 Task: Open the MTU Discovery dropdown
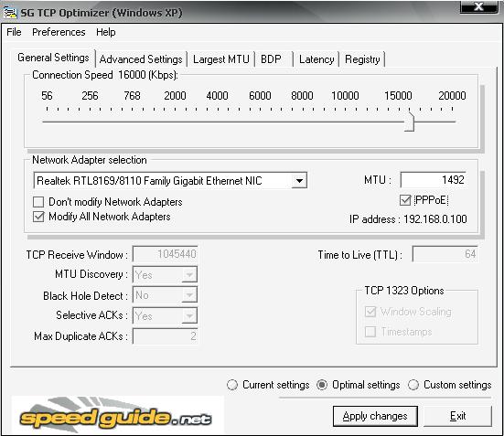pos(189,275)
